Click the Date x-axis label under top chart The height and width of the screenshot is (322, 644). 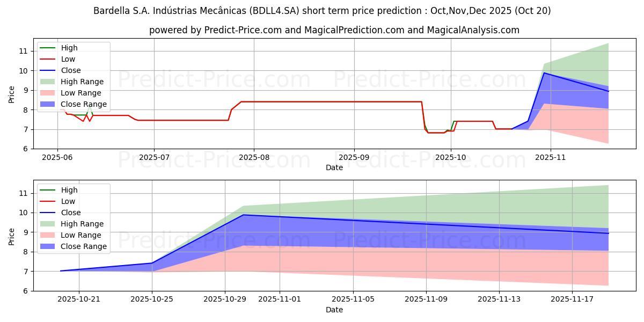[x=334, y=167]
